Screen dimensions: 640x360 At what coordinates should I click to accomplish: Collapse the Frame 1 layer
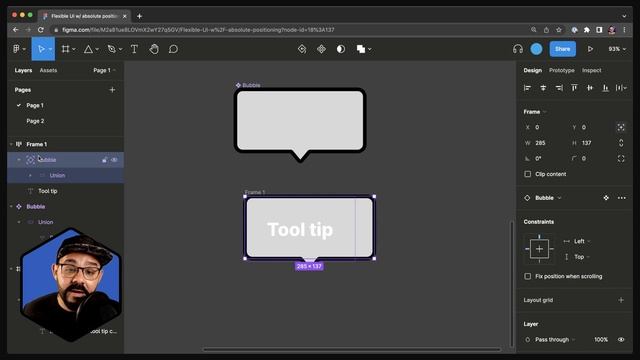coord(11,144)
